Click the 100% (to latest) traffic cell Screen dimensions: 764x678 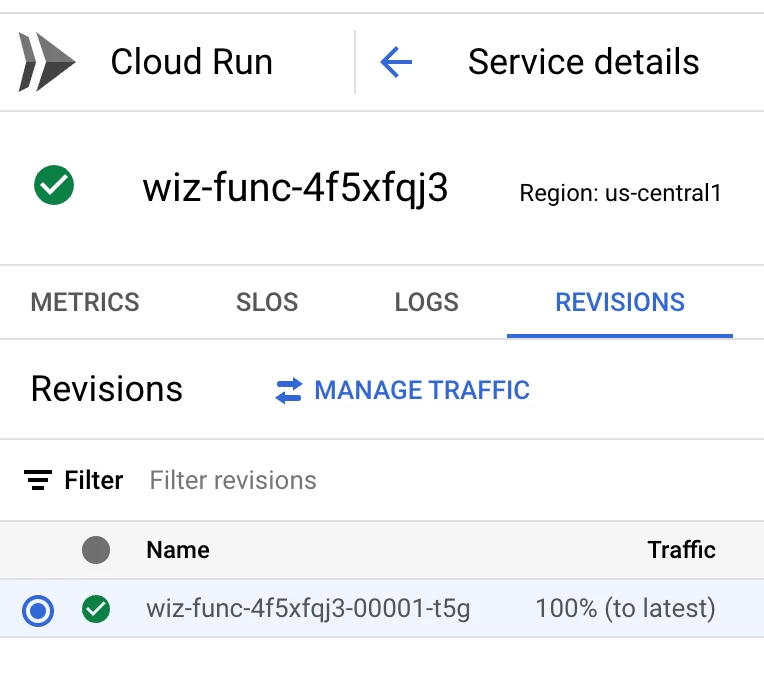pos(626,609)
